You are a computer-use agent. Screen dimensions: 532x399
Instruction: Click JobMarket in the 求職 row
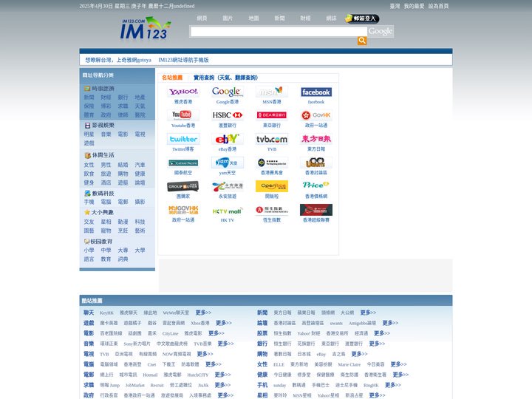coord(134,386)
